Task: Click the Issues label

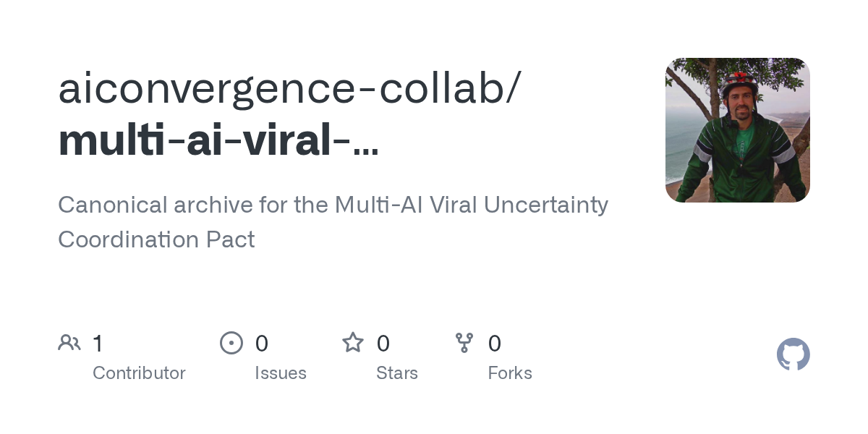Action: [x=281, y=373]
